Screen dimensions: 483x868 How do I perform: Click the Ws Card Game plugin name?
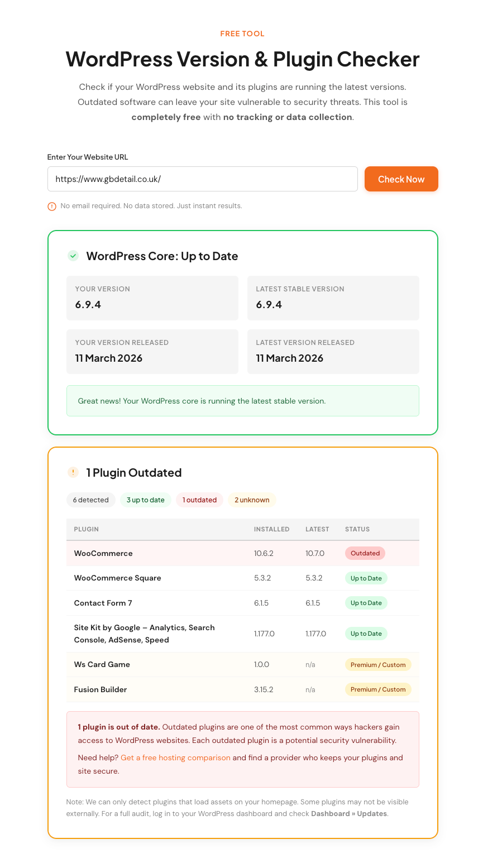tap(102, 664)
